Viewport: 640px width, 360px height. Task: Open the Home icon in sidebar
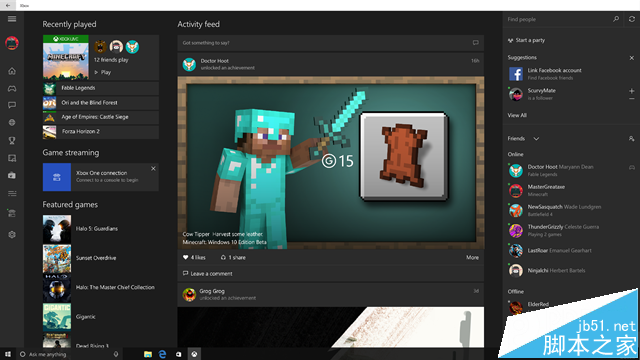point(12,71)
